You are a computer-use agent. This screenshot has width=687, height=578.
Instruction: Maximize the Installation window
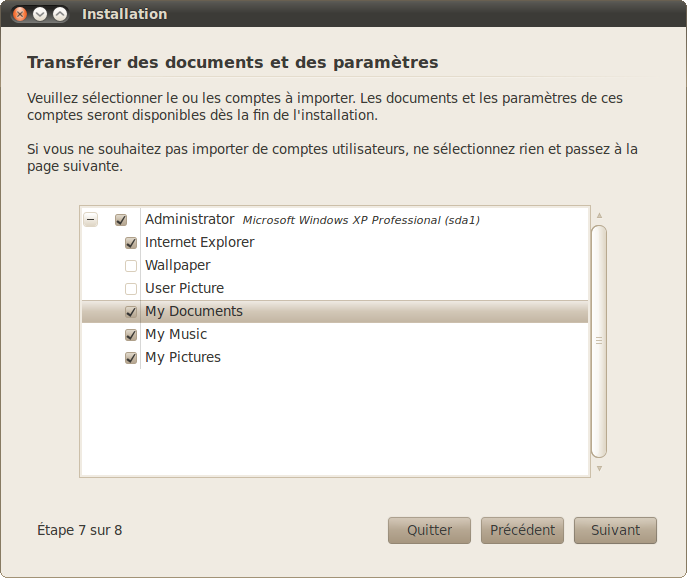(60, 14)
